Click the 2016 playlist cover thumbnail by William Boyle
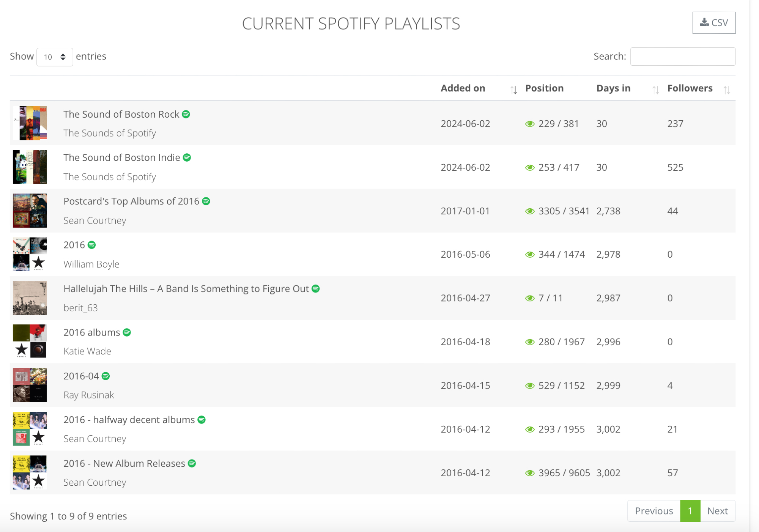759x532 pixels. [x=30, y=254]
